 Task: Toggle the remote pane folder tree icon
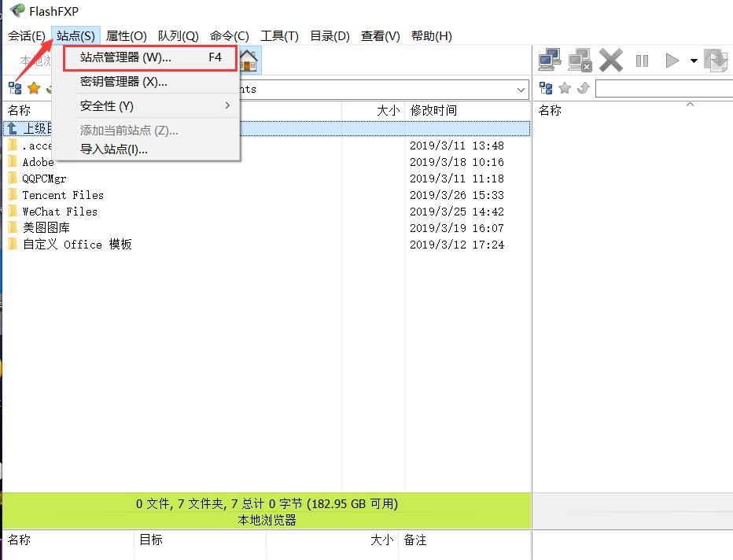tap(545, 87)
